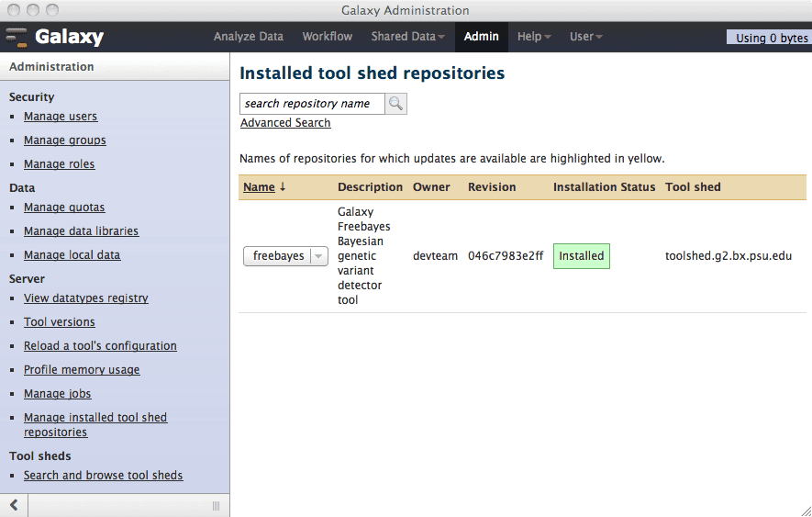Screen dimensions: 812x517
Task: Collapse the left Administration panel arrow
Action: [14, 505]
